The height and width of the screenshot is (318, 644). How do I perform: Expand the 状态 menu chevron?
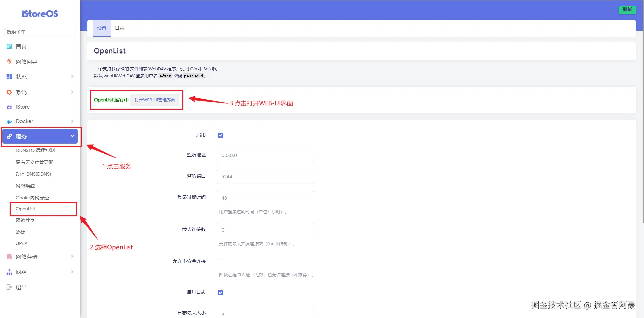coord(72,77)
